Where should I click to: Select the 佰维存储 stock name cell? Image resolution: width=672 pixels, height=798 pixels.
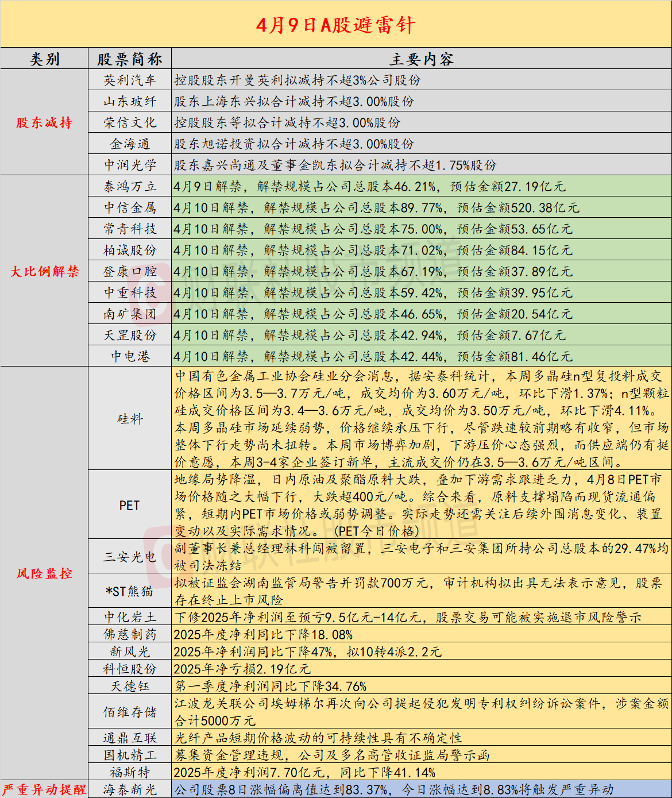(x=130, y=712)
